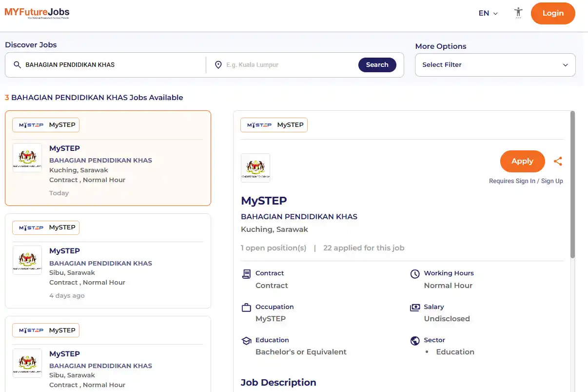Click the location field with Kuala Lumpur placeholder

tap(290, 65)
